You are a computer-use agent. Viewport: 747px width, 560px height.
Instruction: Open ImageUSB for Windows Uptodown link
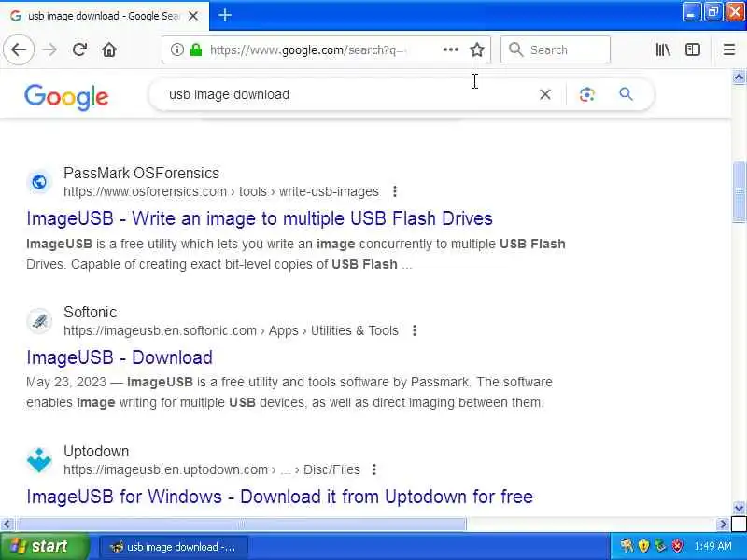coord(279,497)
